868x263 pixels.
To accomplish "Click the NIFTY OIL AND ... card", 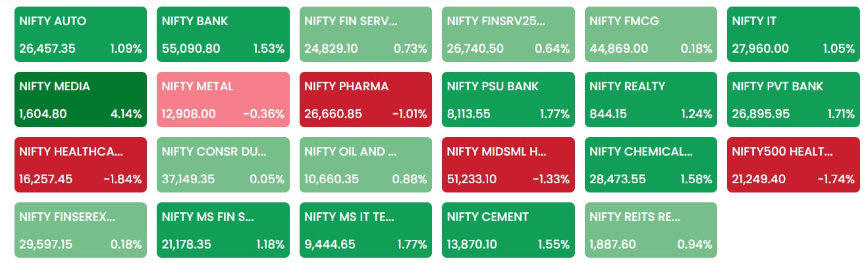I will point(366,165).
